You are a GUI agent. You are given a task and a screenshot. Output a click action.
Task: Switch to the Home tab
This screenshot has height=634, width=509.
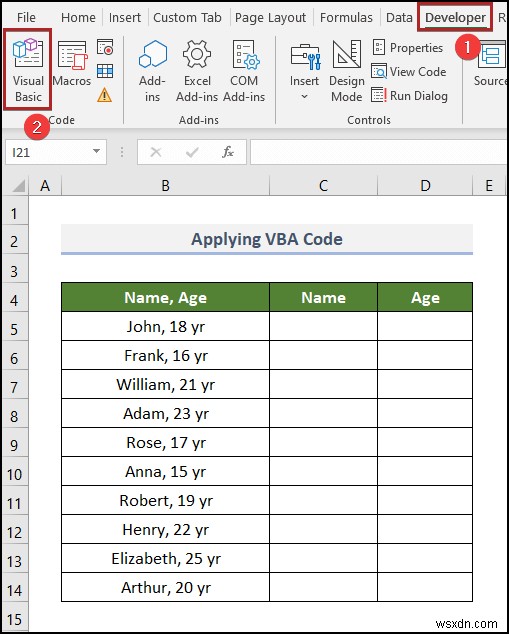click(x=78, y=18)
